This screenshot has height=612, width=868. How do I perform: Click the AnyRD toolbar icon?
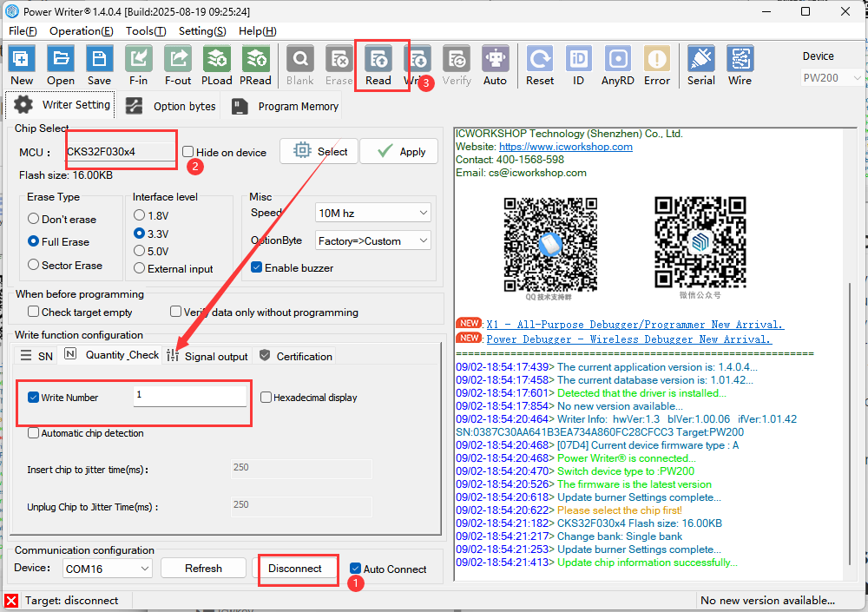618,65
